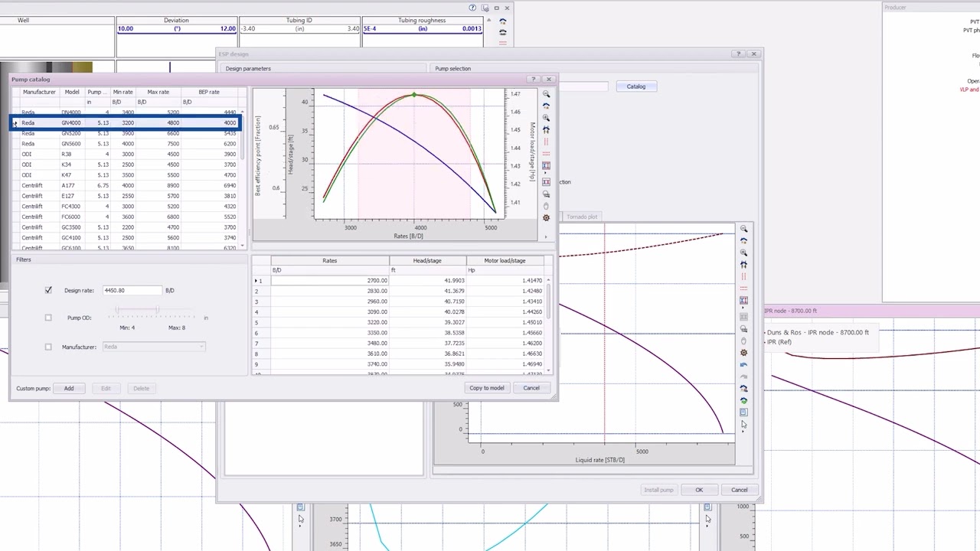
Task: Click zoom out icon in ESP design plot toolbar
Action: (x=743, y=229)
